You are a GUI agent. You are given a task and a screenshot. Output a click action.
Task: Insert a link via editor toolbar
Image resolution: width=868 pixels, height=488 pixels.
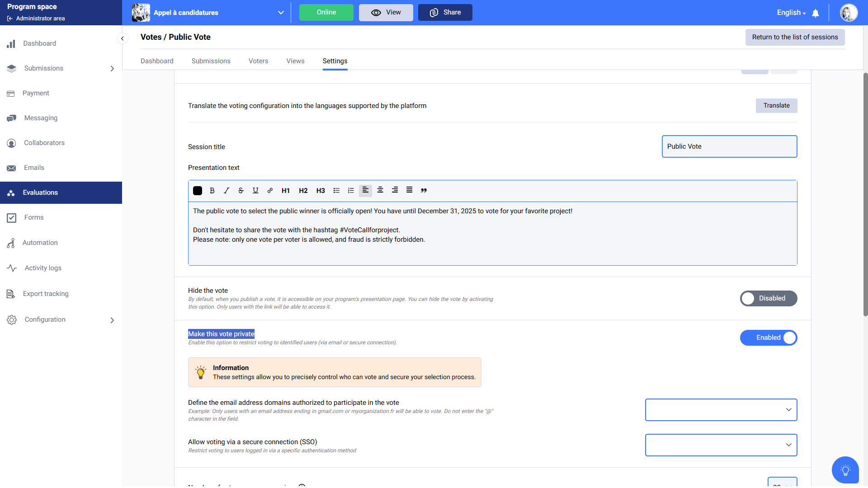[x=270, y=191]
